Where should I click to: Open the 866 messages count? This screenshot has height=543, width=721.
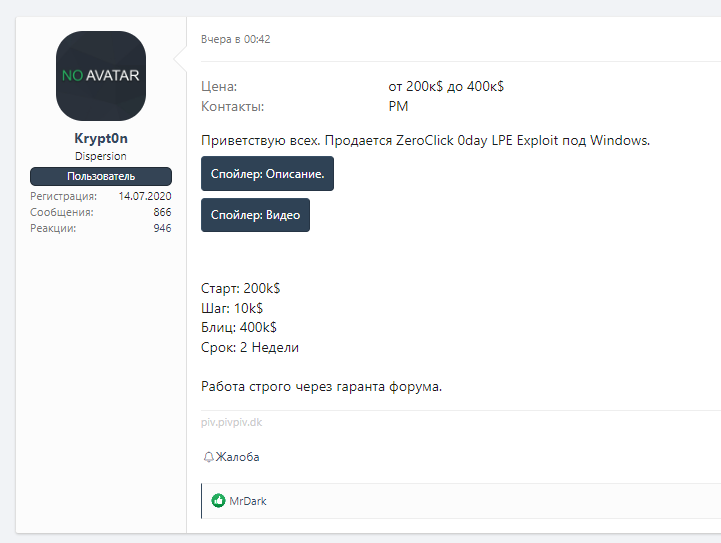pos(162,212)
